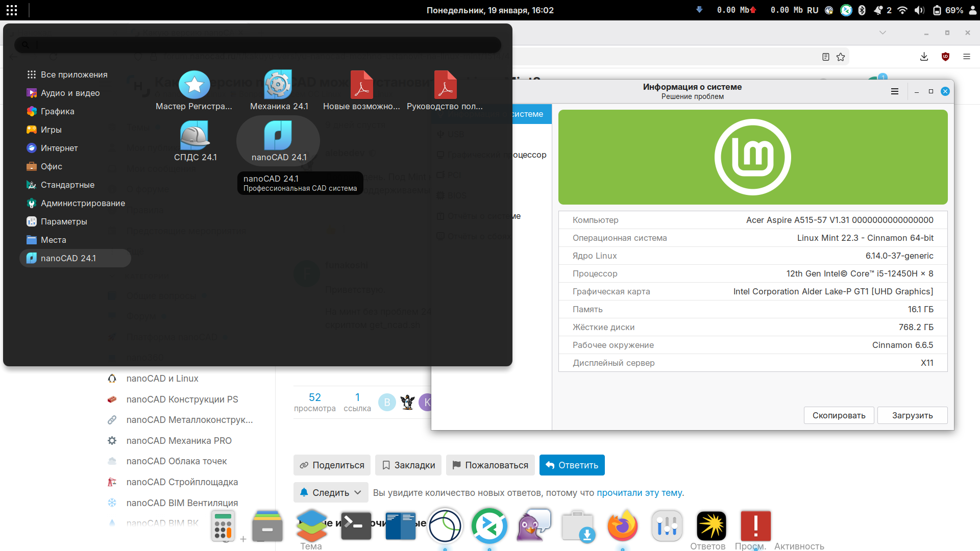Viewport: 980px width, 551px height.
Task: Expand the Следить notification dropdown
Action: click(x=331, y=492)
